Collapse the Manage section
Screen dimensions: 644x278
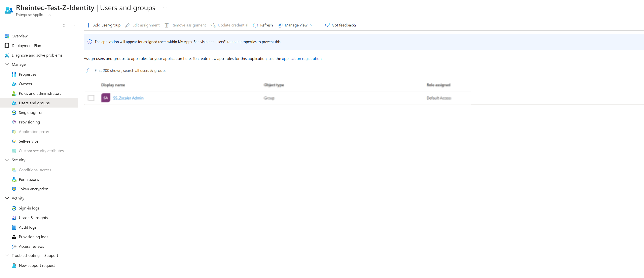click(7, 64)
